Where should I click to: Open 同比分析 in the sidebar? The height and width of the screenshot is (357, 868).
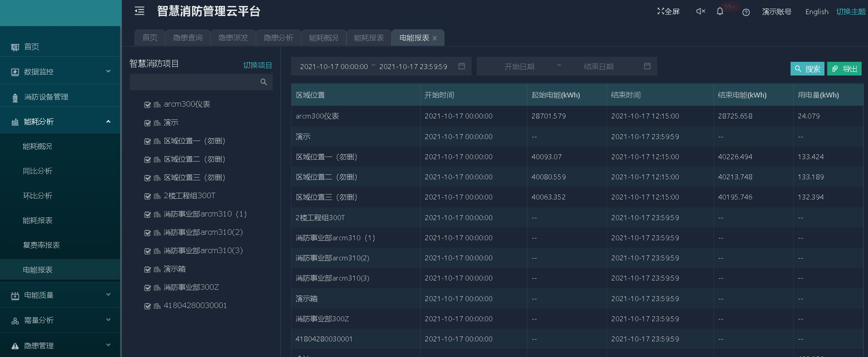38,171
